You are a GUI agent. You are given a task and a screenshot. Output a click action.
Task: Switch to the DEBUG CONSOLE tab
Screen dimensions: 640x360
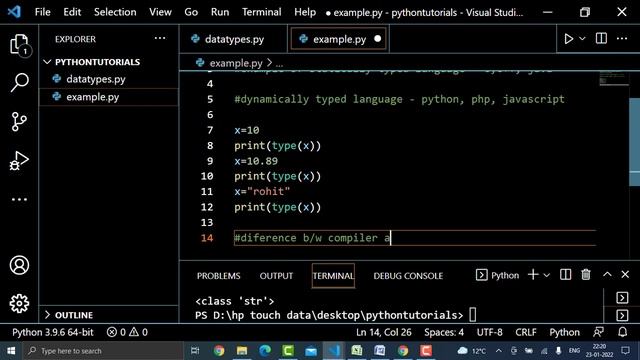tap(408, 276)
